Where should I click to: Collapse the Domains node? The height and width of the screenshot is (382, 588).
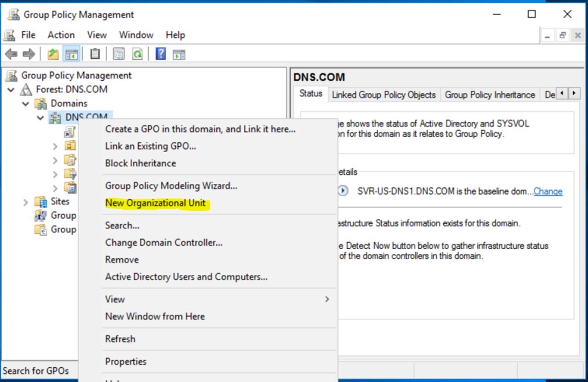(x=26, y=104)
